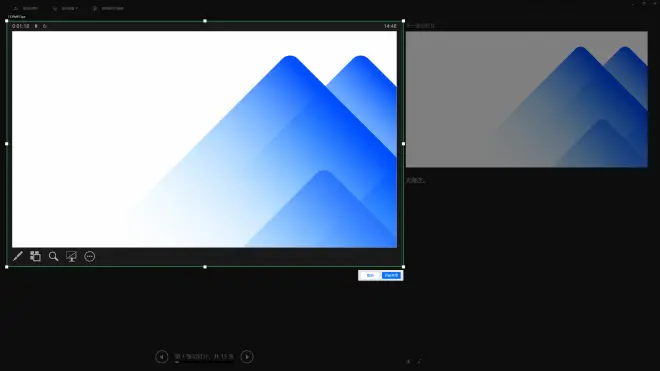Click the next slide preview thumbnail

click(x=527, y=99)
